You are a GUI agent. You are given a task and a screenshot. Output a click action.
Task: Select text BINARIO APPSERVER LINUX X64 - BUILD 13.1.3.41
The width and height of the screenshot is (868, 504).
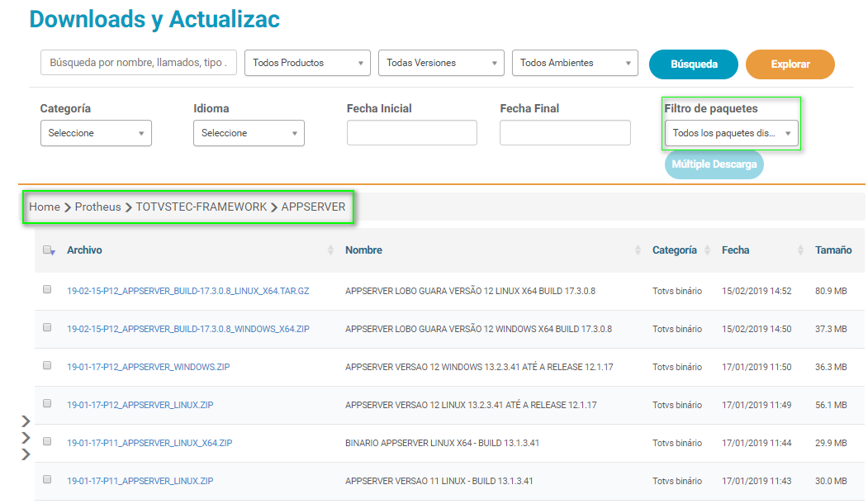(442, 443)
